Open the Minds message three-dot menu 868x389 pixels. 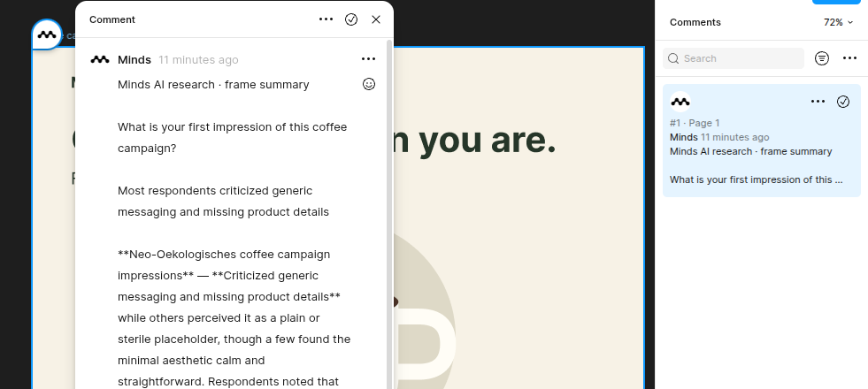(368, 58)
